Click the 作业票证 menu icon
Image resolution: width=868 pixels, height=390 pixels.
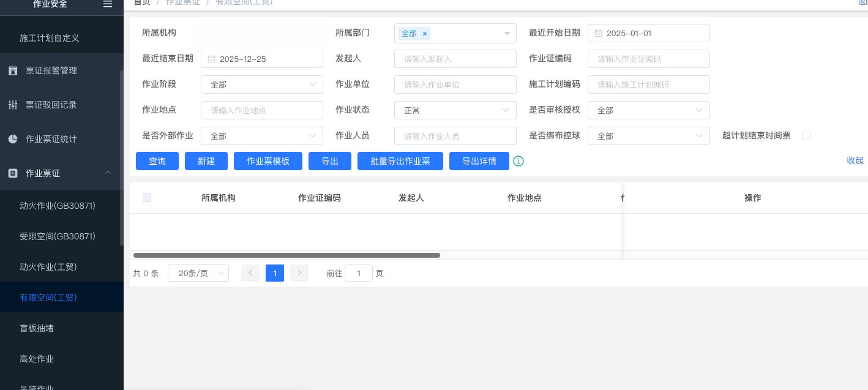13,173
